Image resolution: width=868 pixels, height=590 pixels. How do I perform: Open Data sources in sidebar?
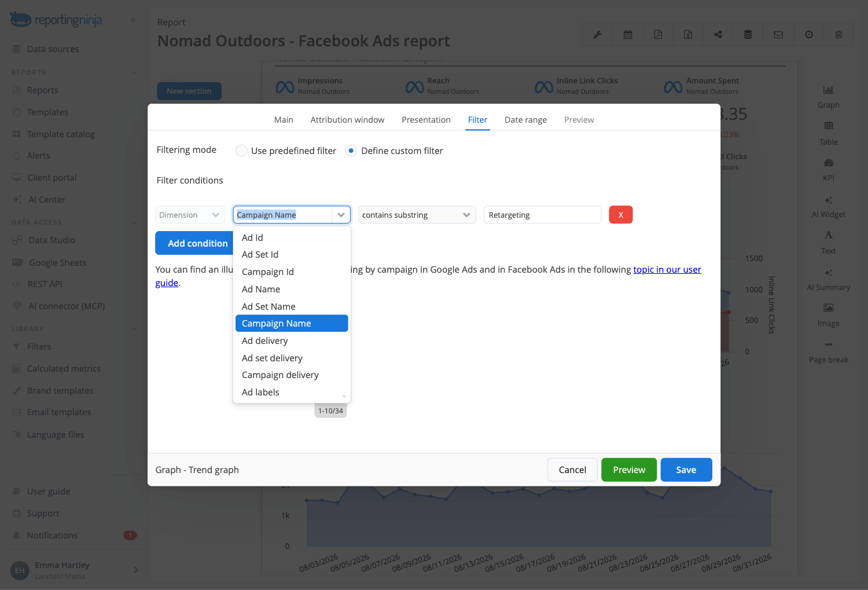[53, 49]
